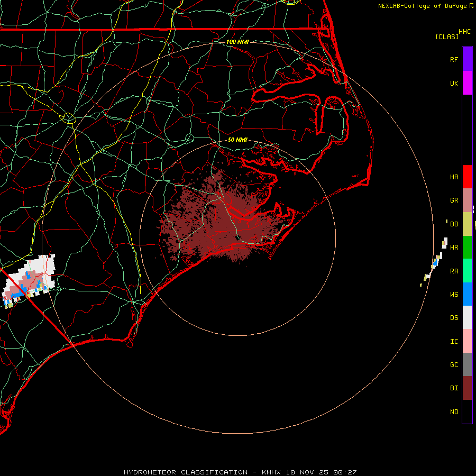Click the BD yellow-olive legend swatch
Screen dimensions: 476x476
coord(467,224)
